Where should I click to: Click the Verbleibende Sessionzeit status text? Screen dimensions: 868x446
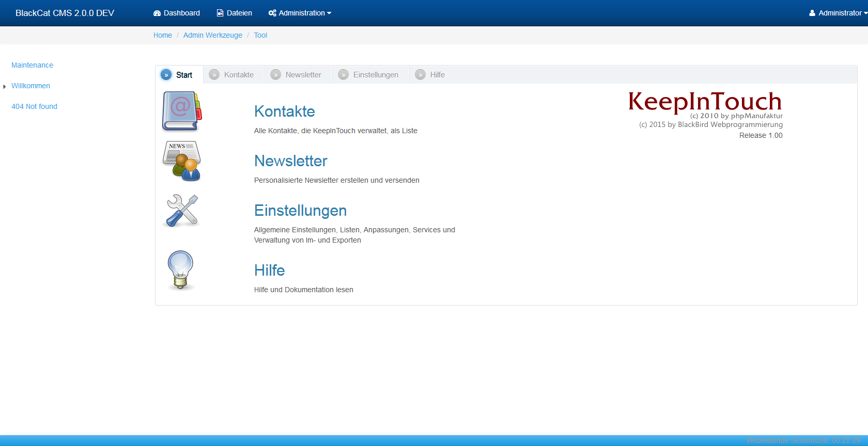coord(803,440)
